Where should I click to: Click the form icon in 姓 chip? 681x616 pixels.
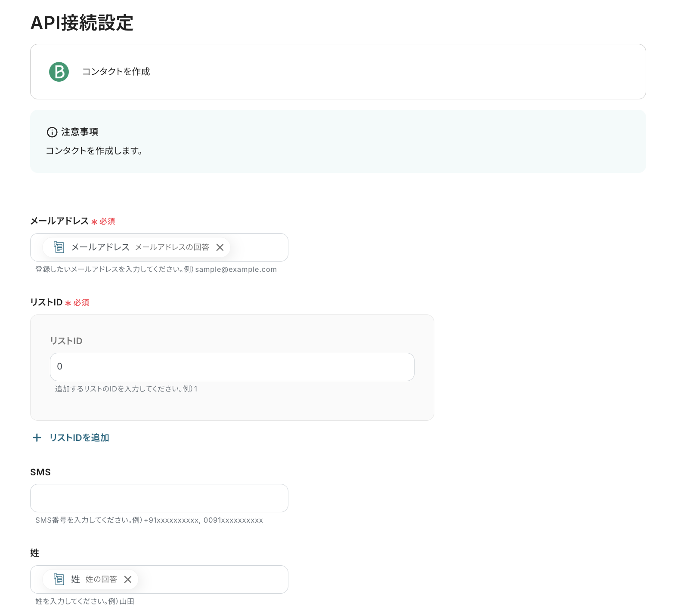(x=59, y=579)
